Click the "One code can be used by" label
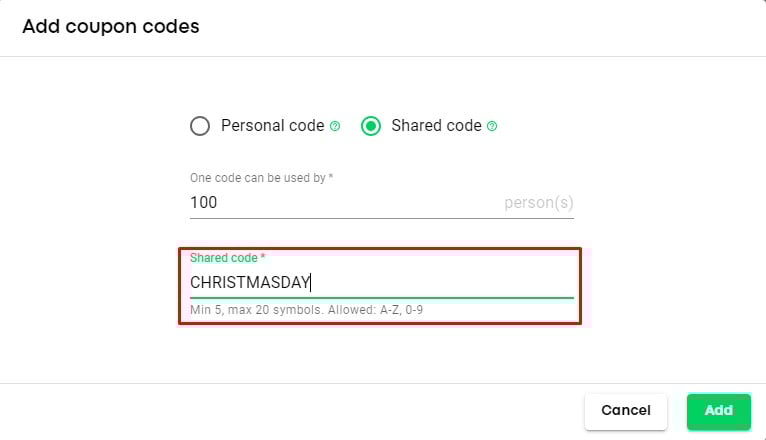The height and width of the screenshot is (440, 766). click(261, 178)
